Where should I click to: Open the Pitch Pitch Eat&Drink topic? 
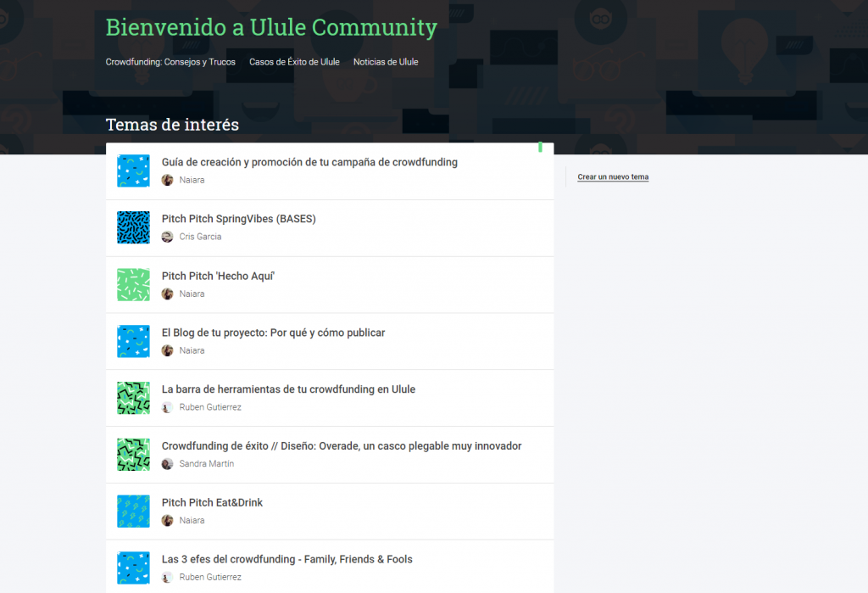(x=212, y=503)
